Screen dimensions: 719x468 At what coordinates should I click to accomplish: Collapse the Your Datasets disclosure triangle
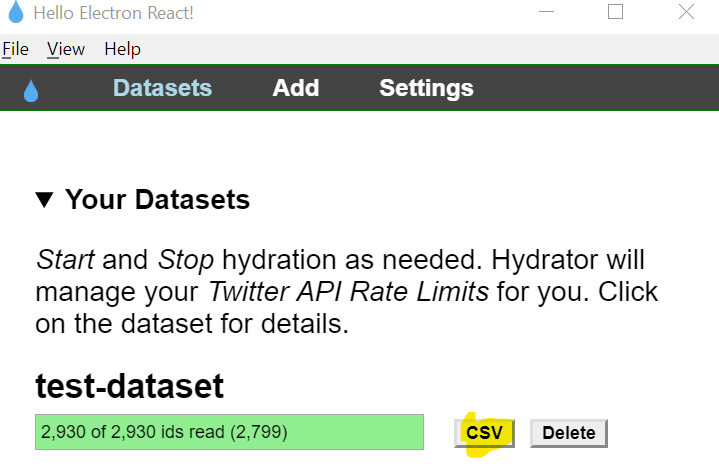click(44, 200)
